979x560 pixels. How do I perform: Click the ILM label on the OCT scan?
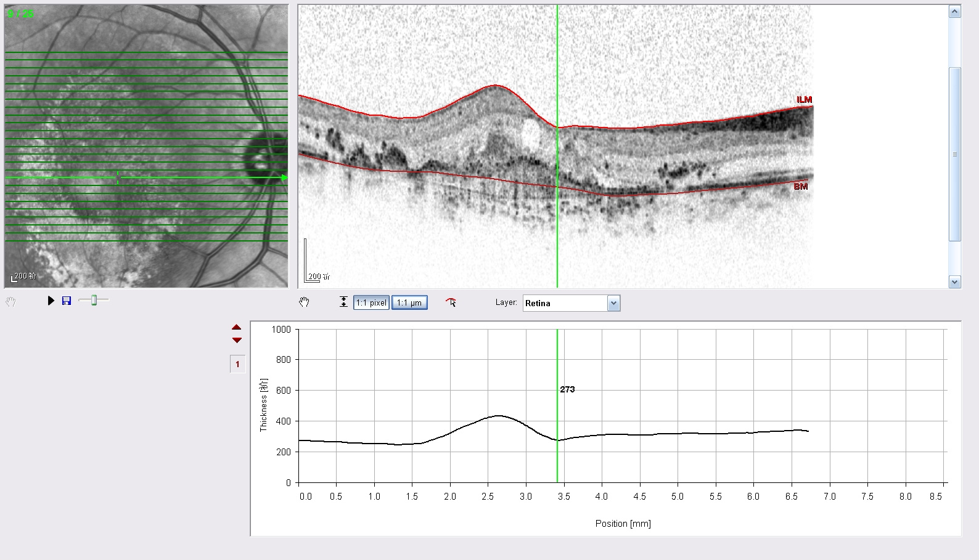(x=804, y=100)
